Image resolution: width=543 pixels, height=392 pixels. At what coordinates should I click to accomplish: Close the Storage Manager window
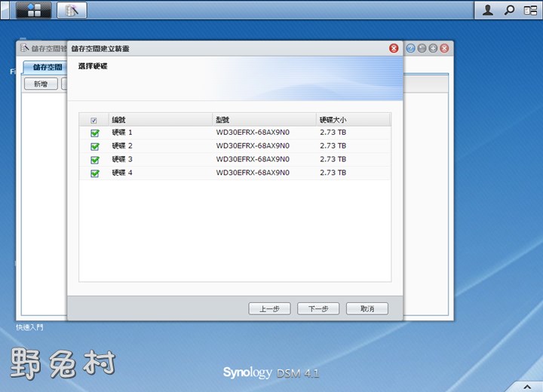pos(444,48)
